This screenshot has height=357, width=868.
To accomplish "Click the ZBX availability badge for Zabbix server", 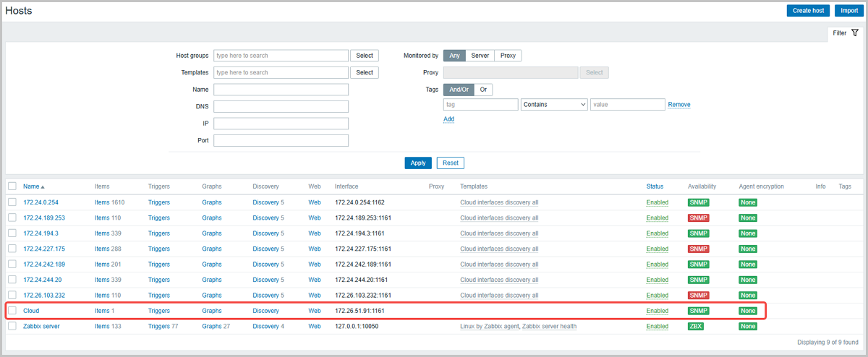I will pyautogui.click(x=696, y=326).
